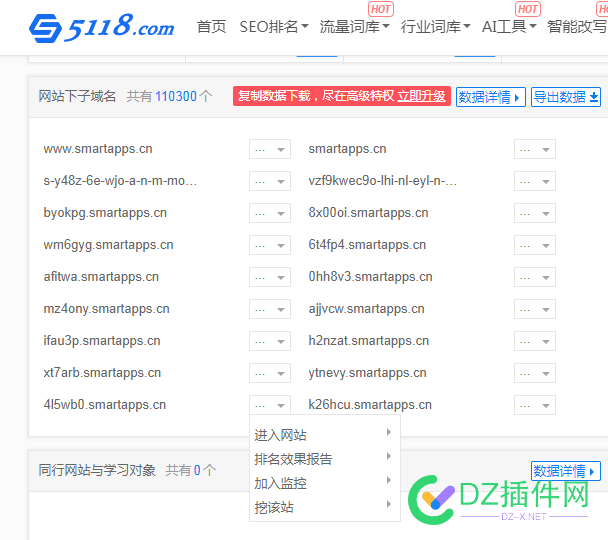
Task: Click subdomain ytnevy.smartapps.cn
Action: pyautogui.click(x=368, y=373)
